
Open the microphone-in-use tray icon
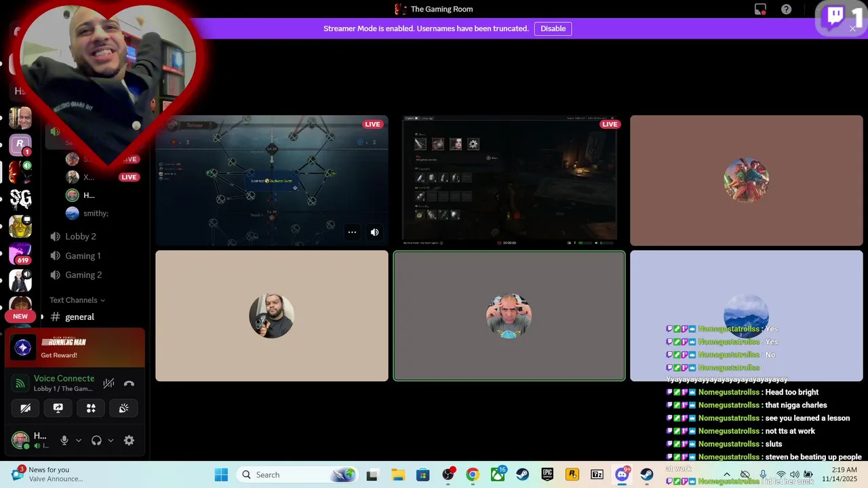pyautogui.click(x=763, y=475)
